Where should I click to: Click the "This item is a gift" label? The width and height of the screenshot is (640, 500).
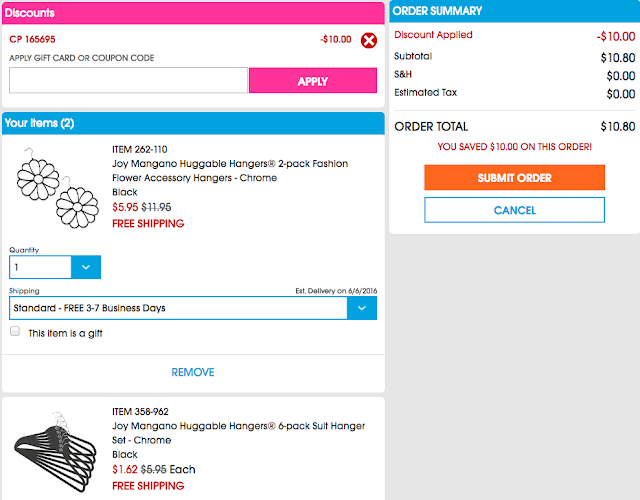point(65,333)
